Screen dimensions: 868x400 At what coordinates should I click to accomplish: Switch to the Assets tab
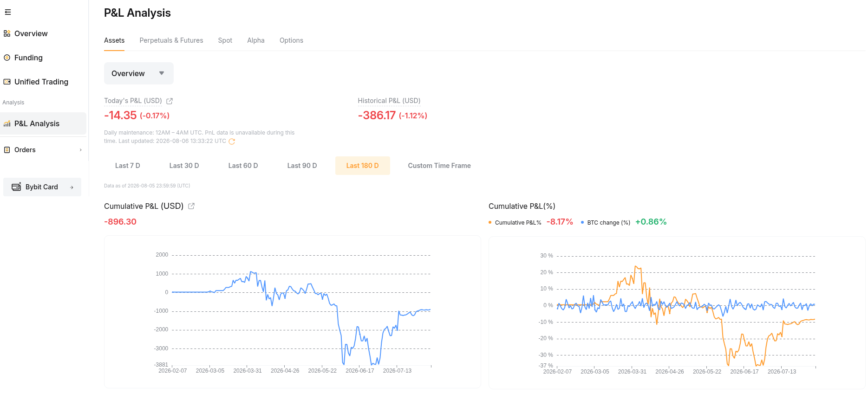[114, 41]
